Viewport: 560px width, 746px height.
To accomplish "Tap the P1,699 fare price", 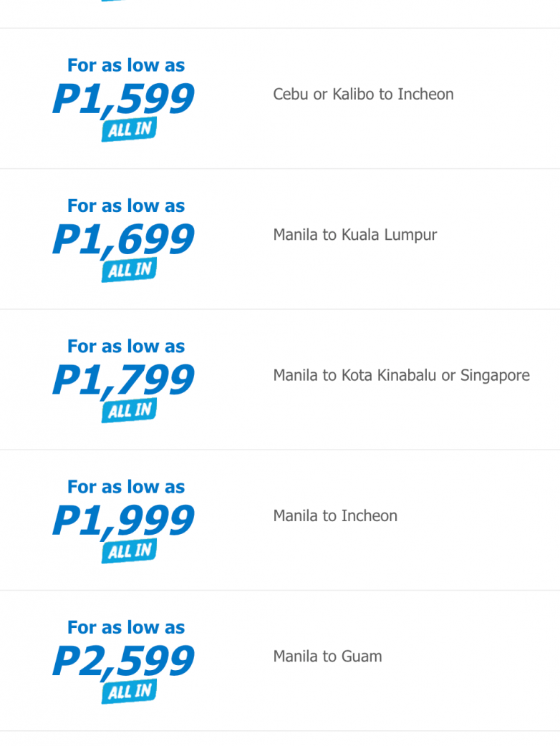I will click(x=123, y=239).
